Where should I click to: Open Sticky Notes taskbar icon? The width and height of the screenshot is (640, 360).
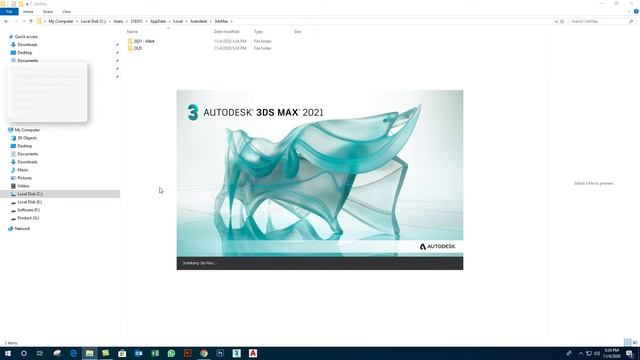coord(106,353)
